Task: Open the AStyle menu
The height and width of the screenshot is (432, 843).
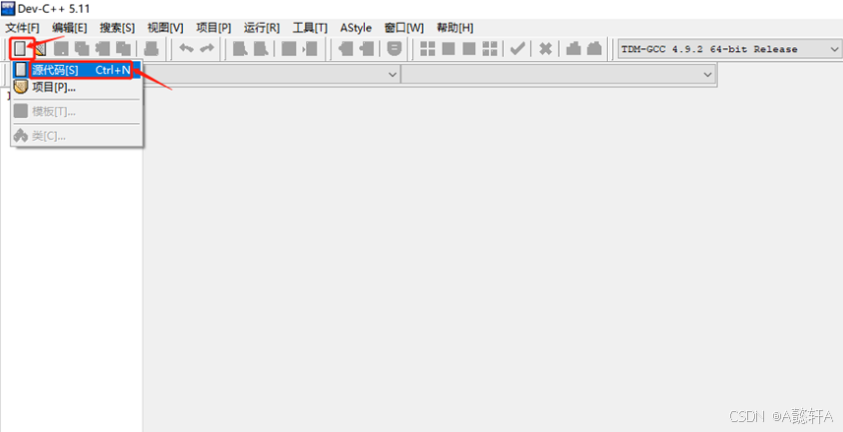Action: (356, 27)
